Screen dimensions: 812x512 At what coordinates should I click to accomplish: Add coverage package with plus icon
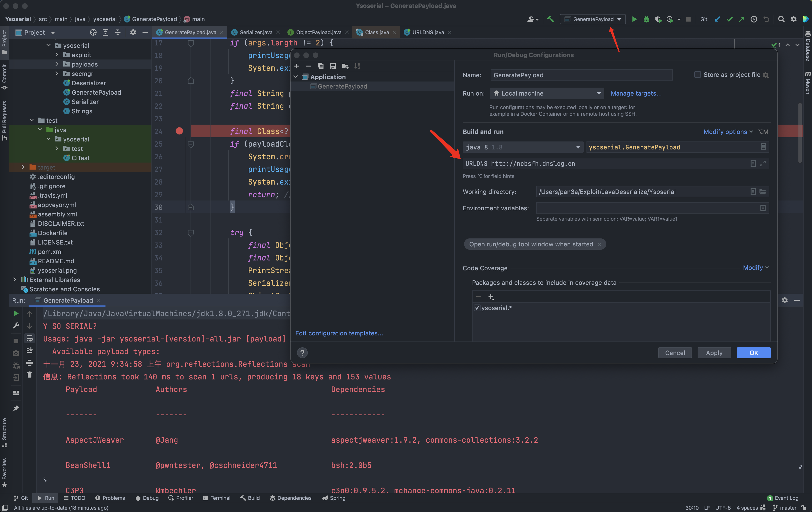click(x=491, y=297)
